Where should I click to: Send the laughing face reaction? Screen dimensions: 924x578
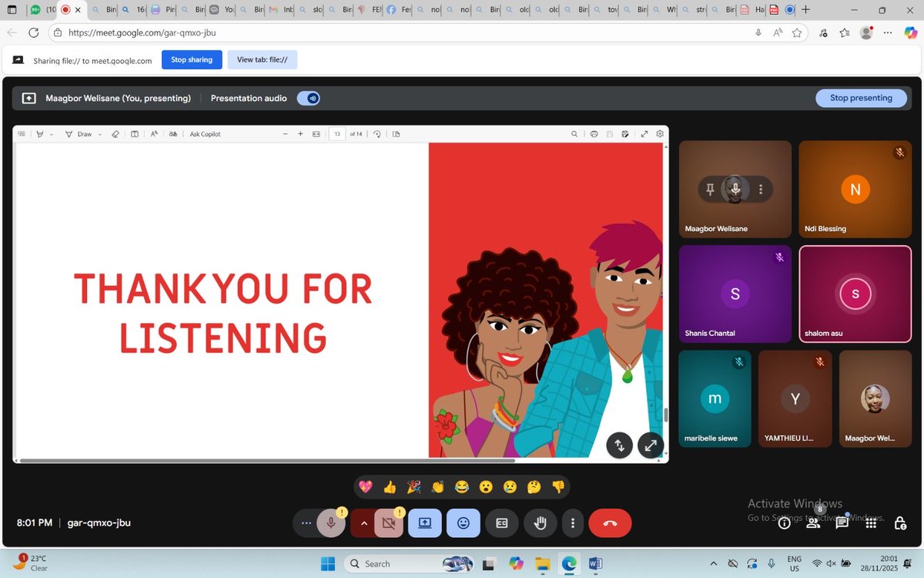coord(462,487)
